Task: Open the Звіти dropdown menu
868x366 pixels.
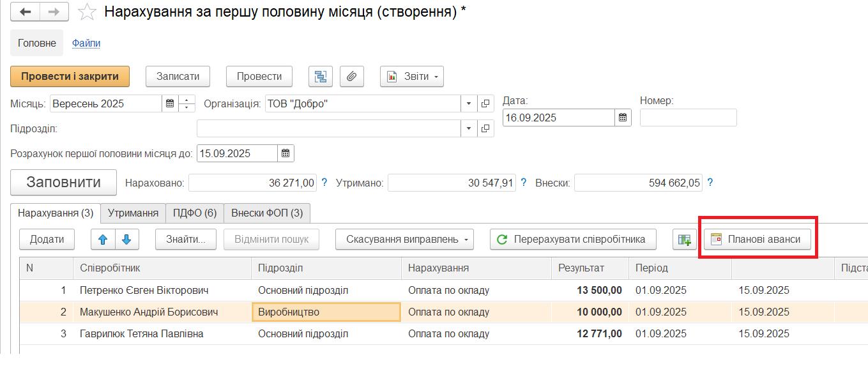Action: click(x=412, y=77)
